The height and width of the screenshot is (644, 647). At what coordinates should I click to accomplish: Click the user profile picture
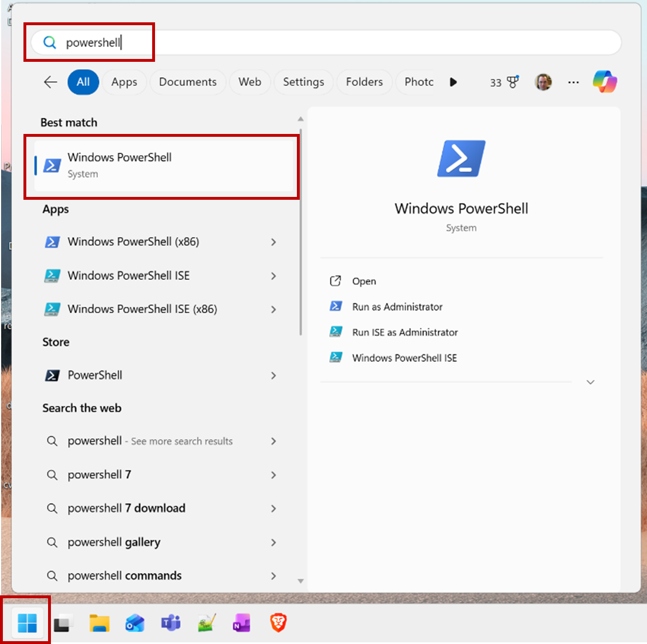pos(543,82)
